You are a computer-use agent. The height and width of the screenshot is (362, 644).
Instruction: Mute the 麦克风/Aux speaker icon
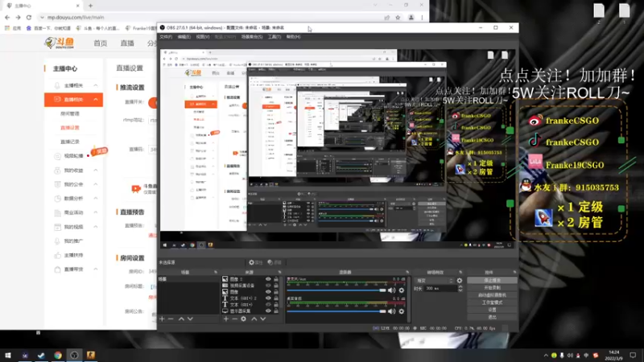(392, 290)
